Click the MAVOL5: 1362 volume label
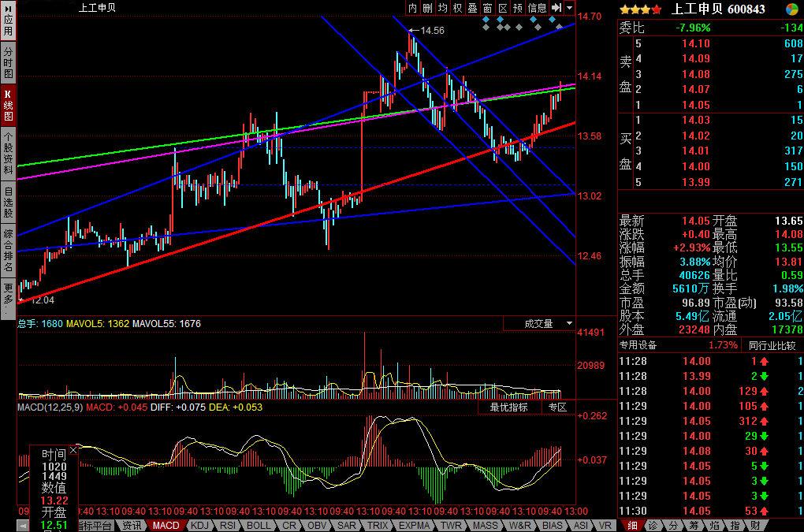This screenshot has height=532, width=804. coord(98,323)
